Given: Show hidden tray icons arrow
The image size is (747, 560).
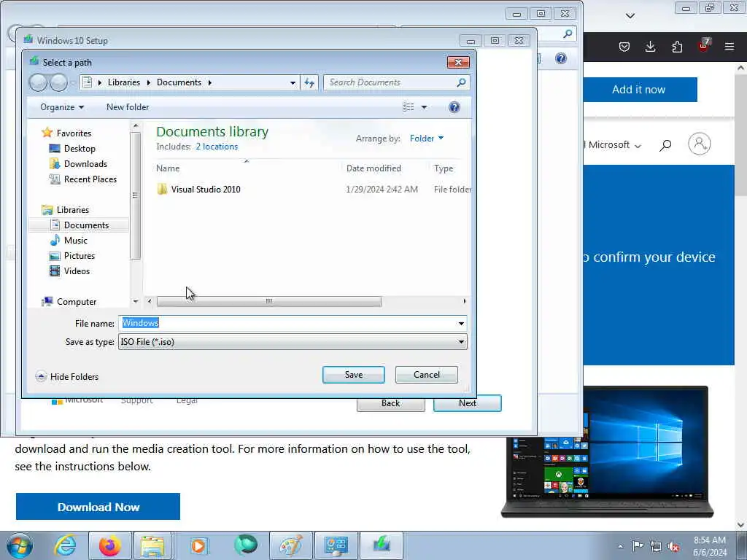Looking at the screenshot, I should (620, 546).
